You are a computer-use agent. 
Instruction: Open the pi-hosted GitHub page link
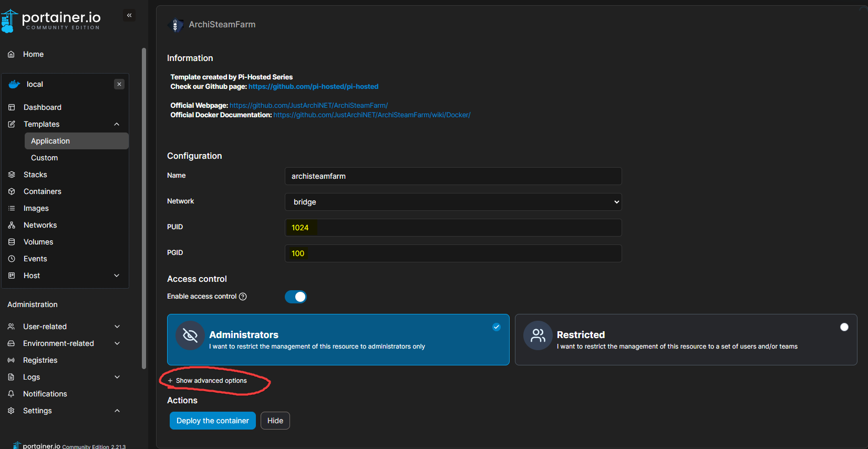point(313,87)
